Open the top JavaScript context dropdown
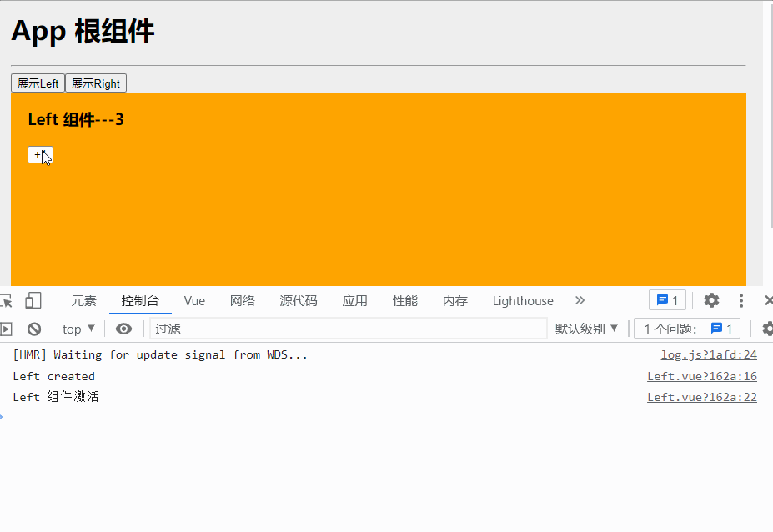 (78, 329)
